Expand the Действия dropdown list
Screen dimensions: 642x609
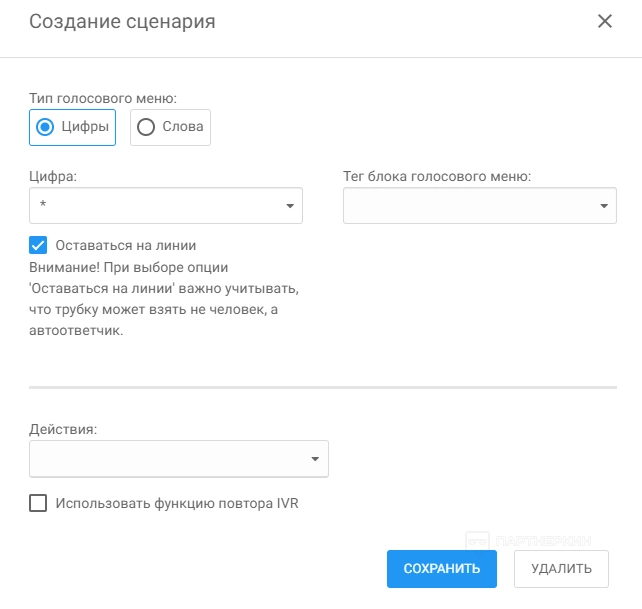(x=170, y=458)
